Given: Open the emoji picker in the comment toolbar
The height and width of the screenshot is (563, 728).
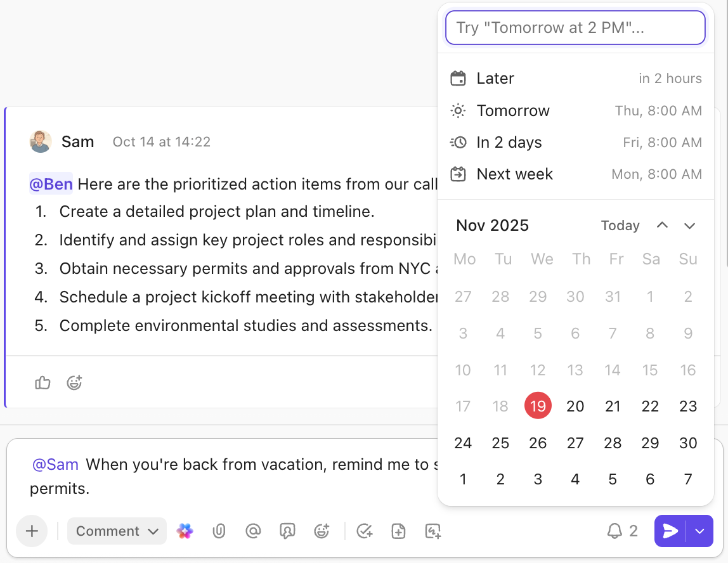Looking at the screenshot, I should coord(322,531).
